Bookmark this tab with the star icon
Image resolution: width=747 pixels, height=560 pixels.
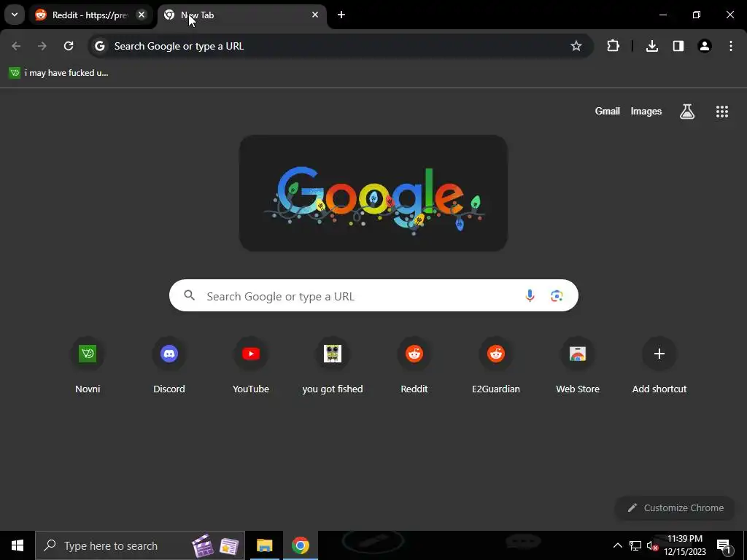click(x=576, y=46)
